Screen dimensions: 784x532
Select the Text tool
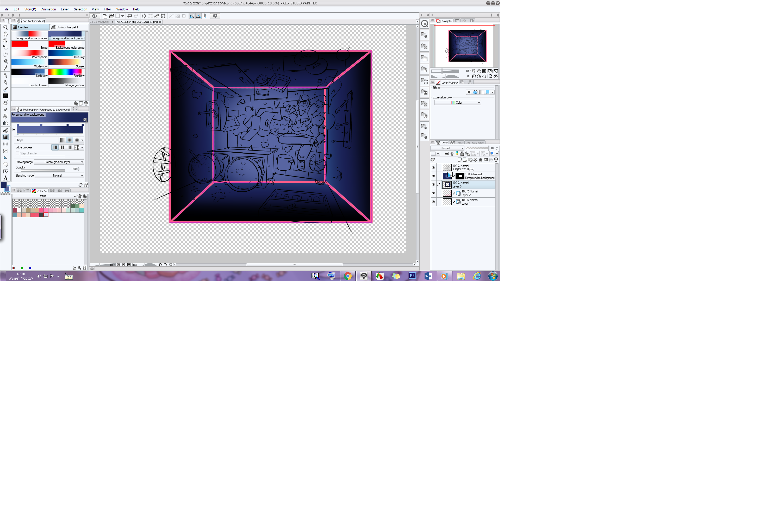point(5,178)
